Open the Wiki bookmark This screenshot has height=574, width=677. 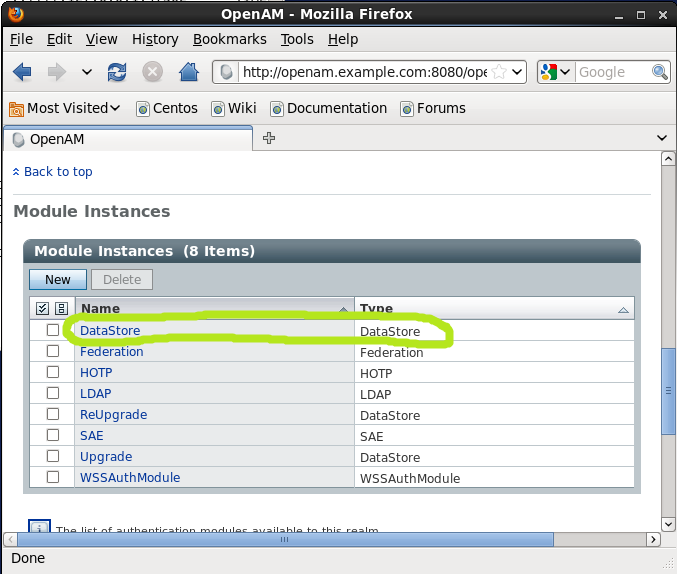pyautogui.click(x=234, y=108)
